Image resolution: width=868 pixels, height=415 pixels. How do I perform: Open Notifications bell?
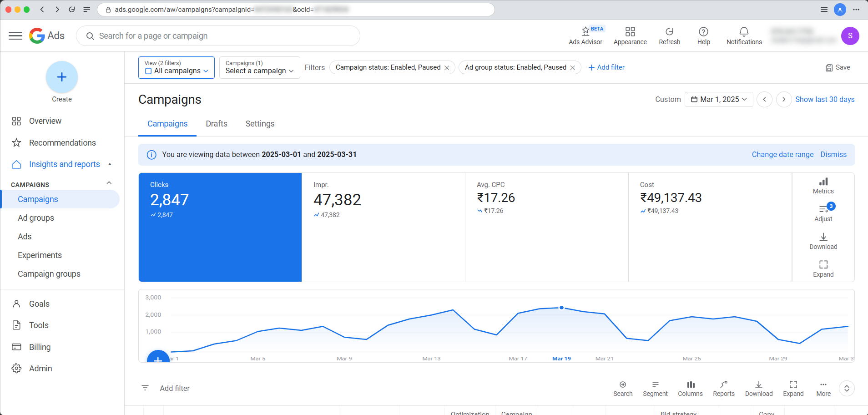[744, 35]
